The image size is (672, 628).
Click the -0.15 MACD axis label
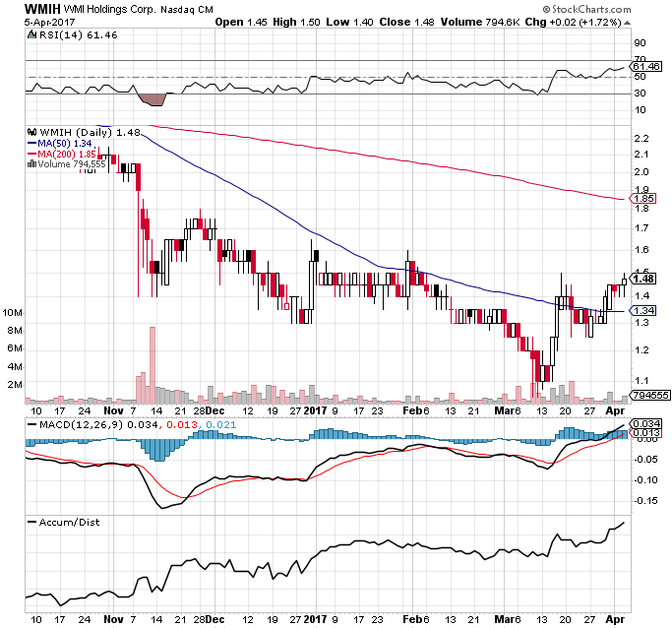pos(645,501)
